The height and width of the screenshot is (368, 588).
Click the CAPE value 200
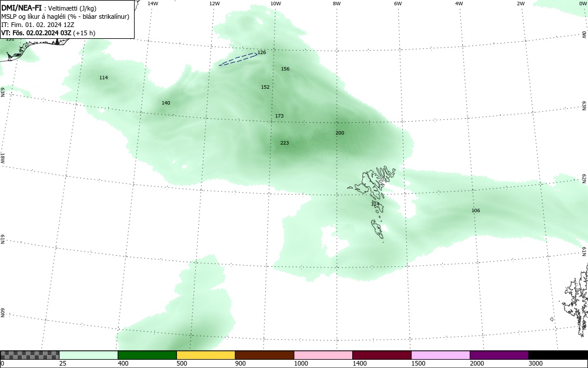coord(340,133)
